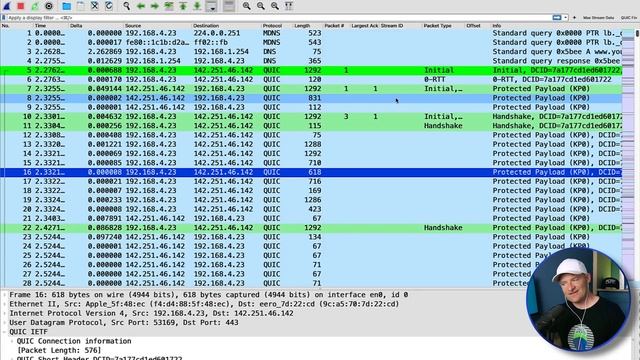Screen dimensions: 640x360
Task: Click the QUIC Fin filter button
Action: (x=629, y=18)
